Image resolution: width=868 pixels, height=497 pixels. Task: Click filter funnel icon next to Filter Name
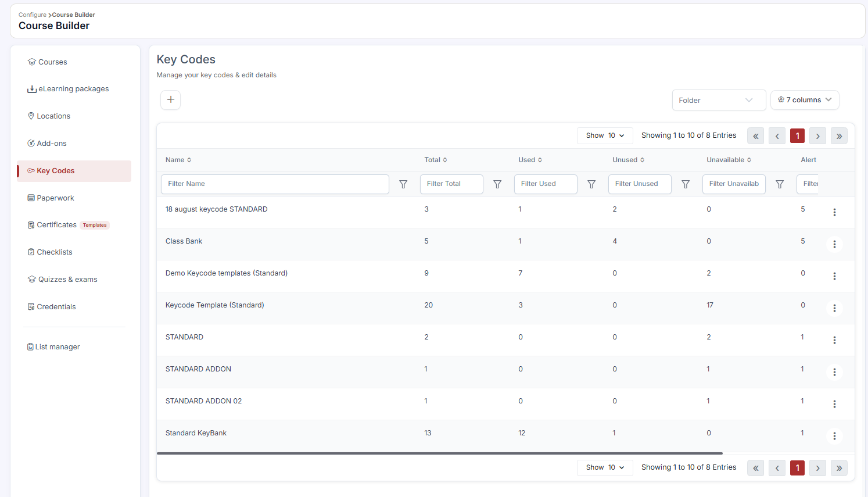coord(403,184)
